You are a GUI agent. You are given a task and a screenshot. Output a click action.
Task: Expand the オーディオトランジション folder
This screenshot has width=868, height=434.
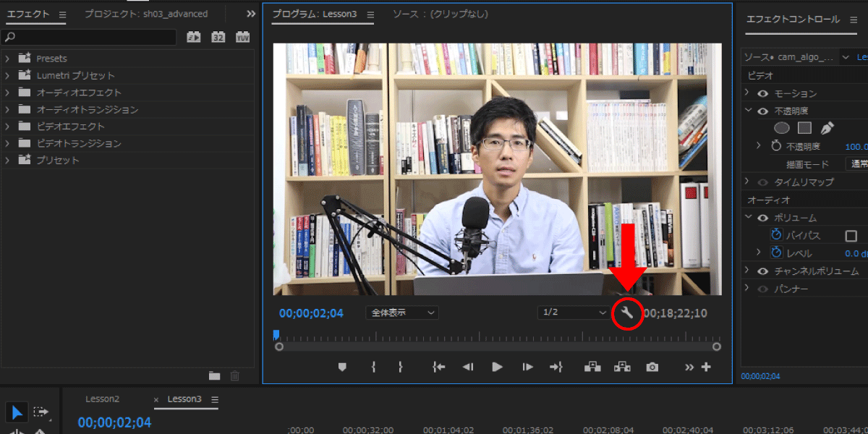tap(7, 109)
